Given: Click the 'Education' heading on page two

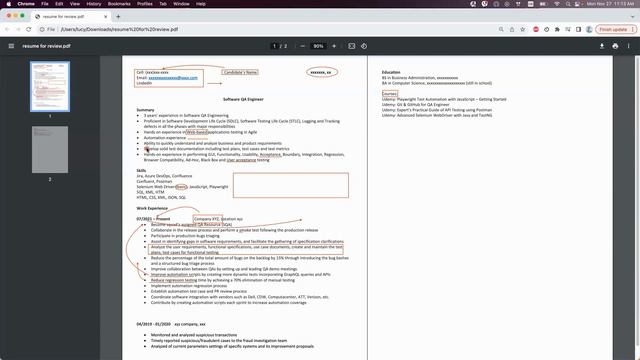Looking at the screenshot, I should [391, 72].
